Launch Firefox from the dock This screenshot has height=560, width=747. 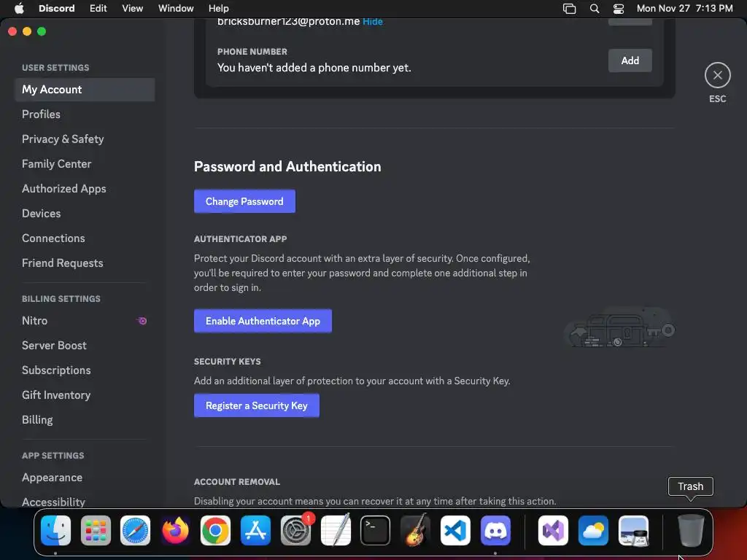point(175,531)
